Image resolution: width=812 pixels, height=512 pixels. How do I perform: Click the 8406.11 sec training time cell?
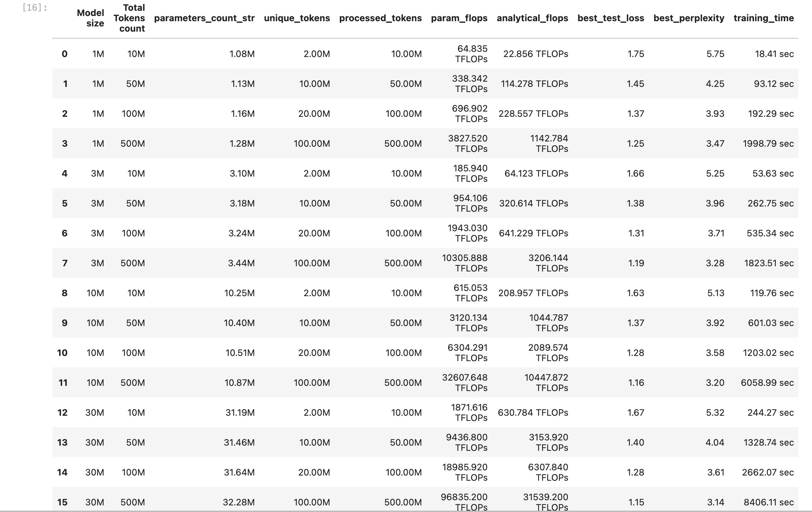(769, 502)
